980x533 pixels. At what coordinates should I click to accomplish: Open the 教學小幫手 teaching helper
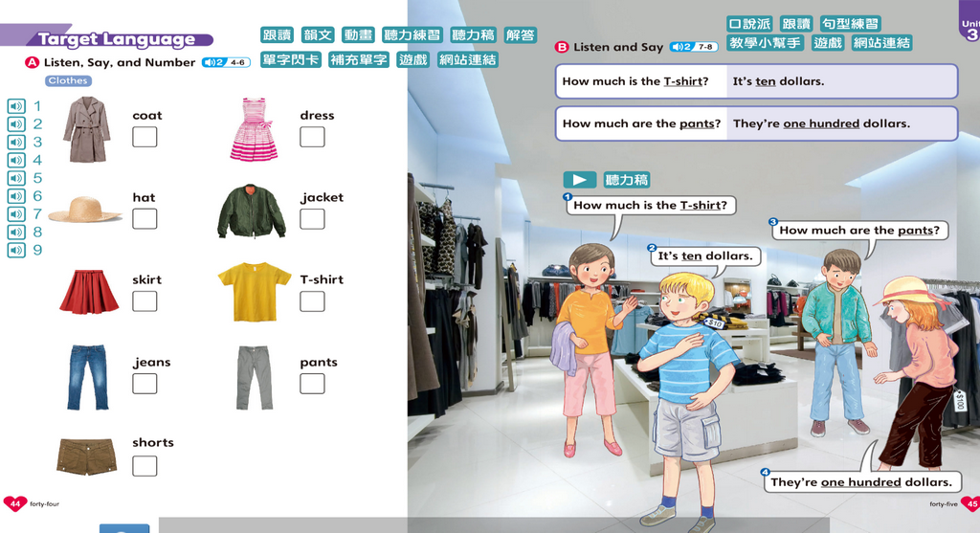click(x=765, y=43)
